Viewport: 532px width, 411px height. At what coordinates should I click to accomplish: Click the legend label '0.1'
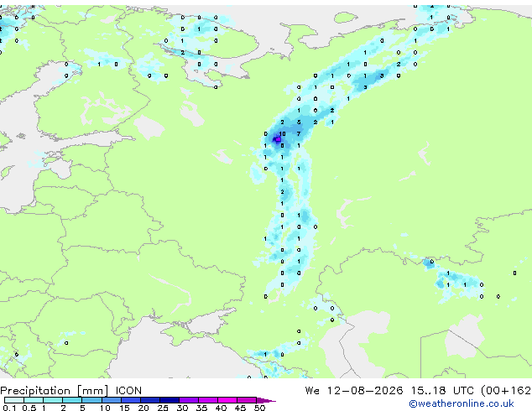[x=9, y=408]
